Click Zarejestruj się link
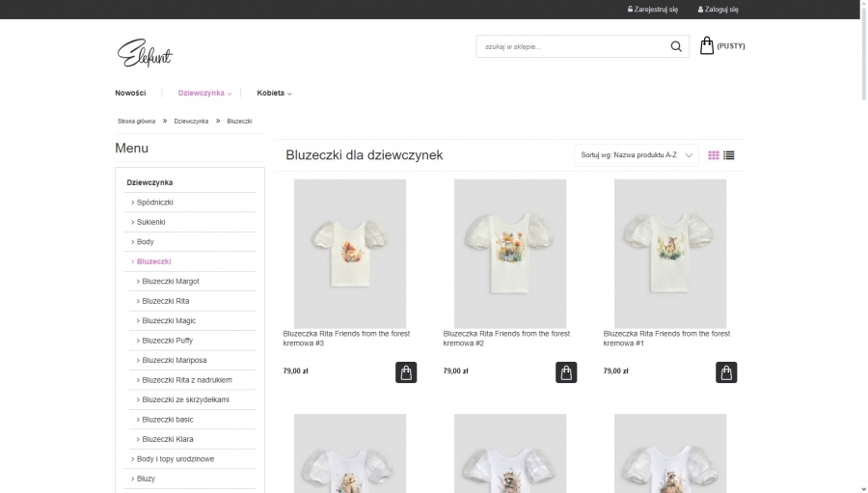This screenshot has height=493, width=868. click(x=653, y=10)
